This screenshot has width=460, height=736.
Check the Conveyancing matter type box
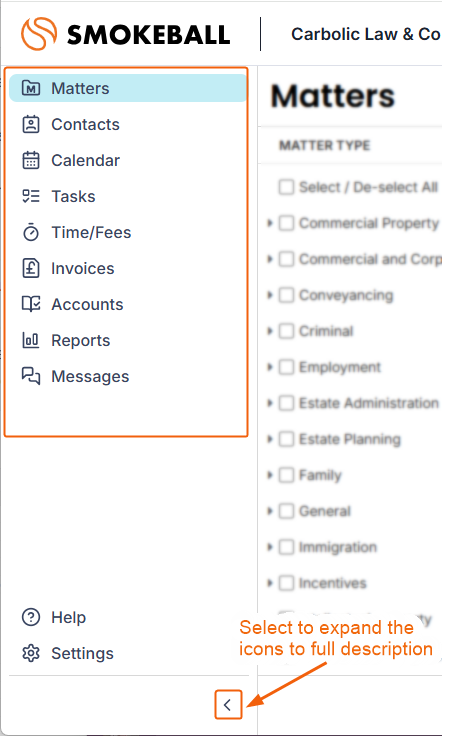click(x=286, y=295)
